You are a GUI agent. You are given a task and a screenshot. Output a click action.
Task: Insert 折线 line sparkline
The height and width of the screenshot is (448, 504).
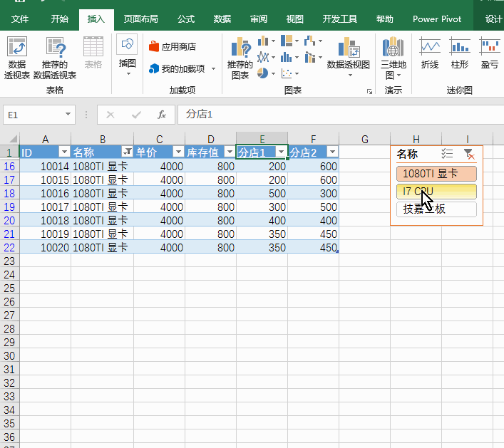click(x=430, y=53)
